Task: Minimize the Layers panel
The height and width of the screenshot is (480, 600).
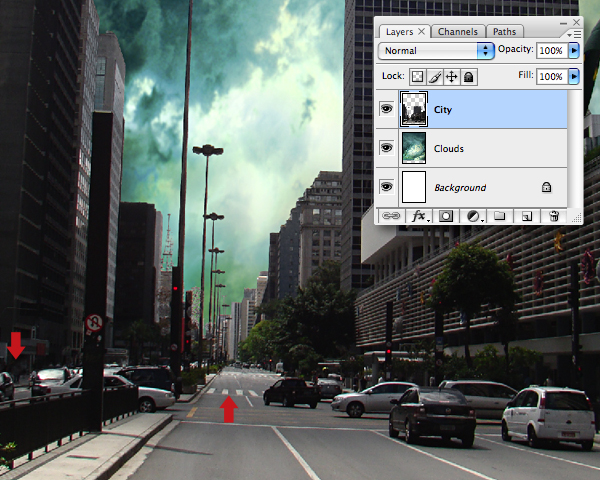Action: tap(563, 23)
